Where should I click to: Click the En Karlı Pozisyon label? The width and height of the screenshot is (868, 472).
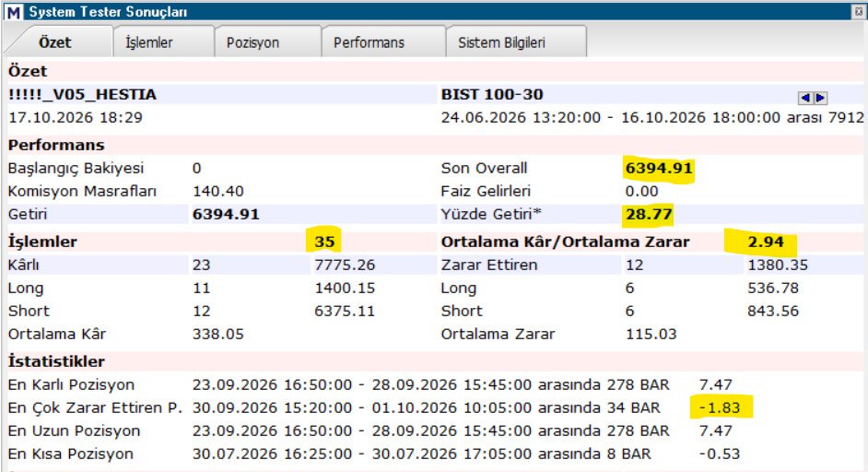click(x=71, y=384)
